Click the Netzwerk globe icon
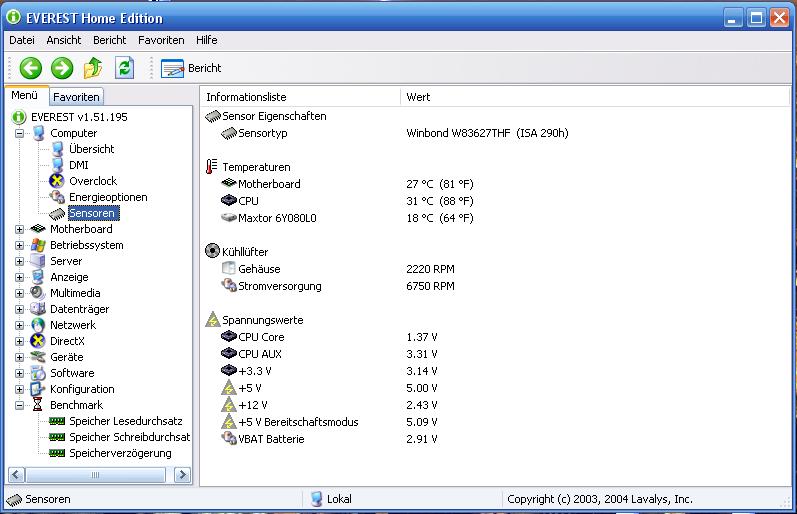 38,325
